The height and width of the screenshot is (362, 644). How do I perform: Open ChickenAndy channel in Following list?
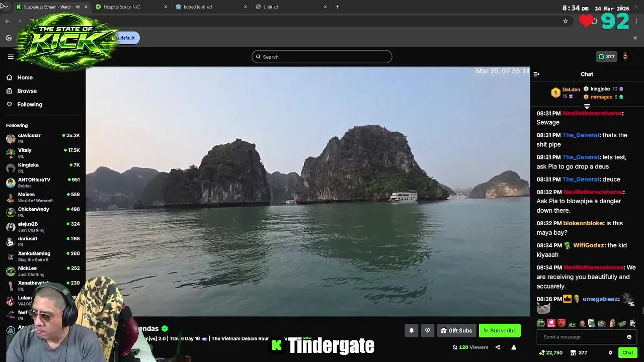pos(43,212)
